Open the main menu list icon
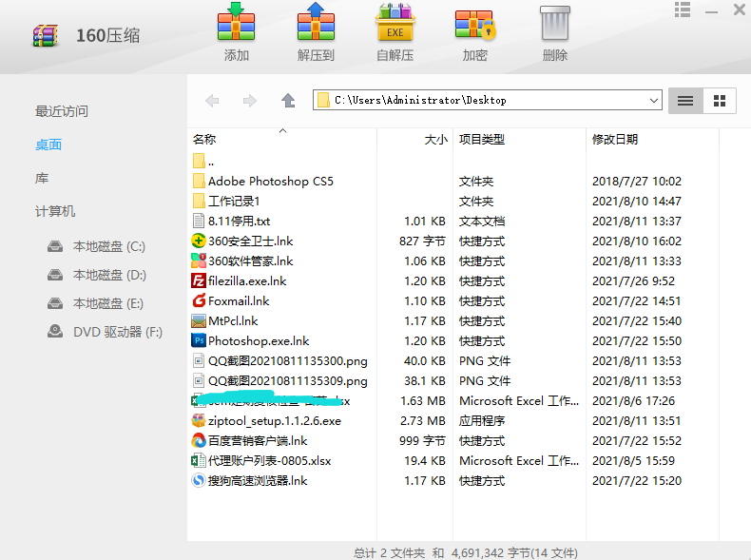Image resolution: width=751 pixels, height=560 pixels. click(x=683, y=10)
